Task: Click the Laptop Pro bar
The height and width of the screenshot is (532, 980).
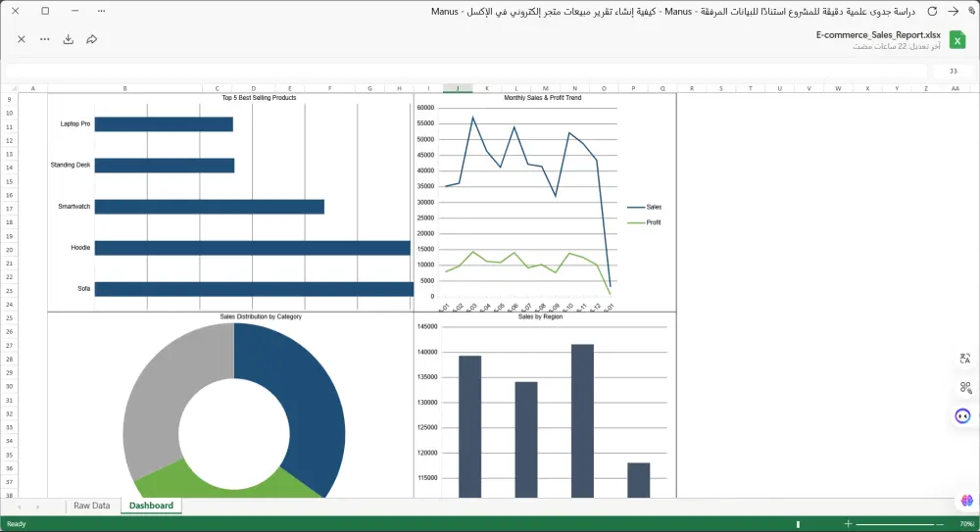Action: click(164, 124)
